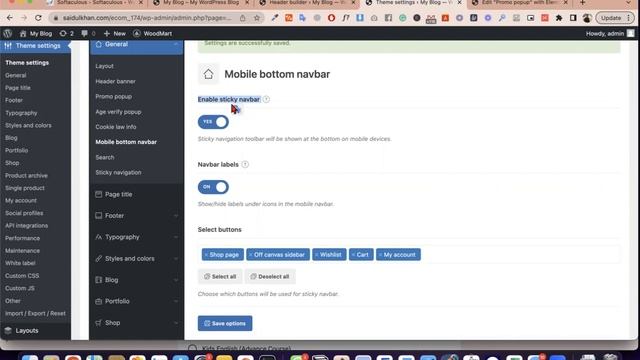This screenshot has width=640, height=360.
Task: Click the home icon beside Mobile bottom navbar
Action: (x=209, y=74)
